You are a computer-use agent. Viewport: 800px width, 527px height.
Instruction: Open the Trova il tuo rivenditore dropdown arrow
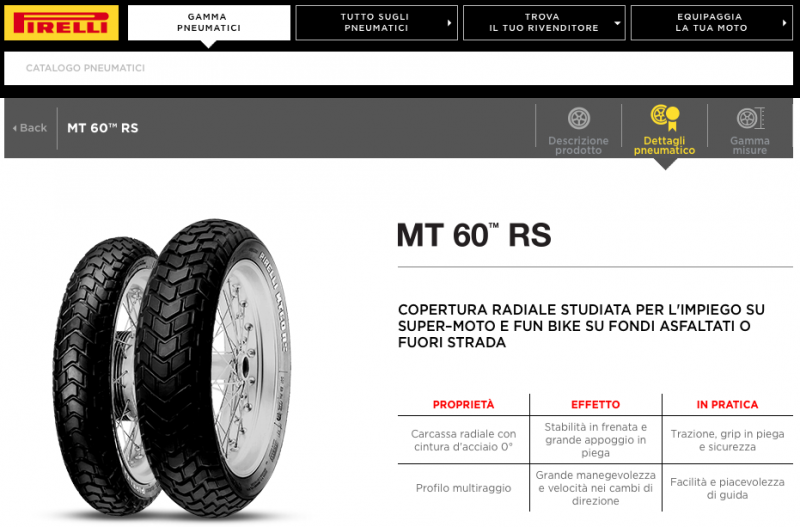[617, 23]
